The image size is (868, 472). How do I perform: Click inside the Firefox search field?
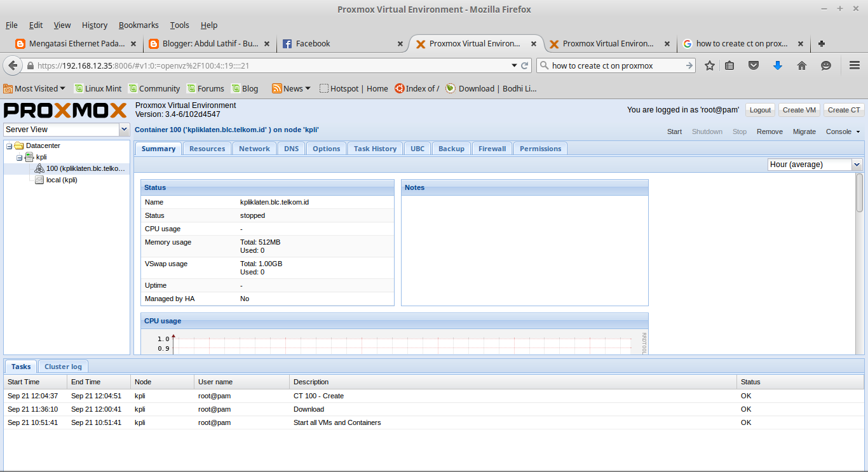pos(610,65)
